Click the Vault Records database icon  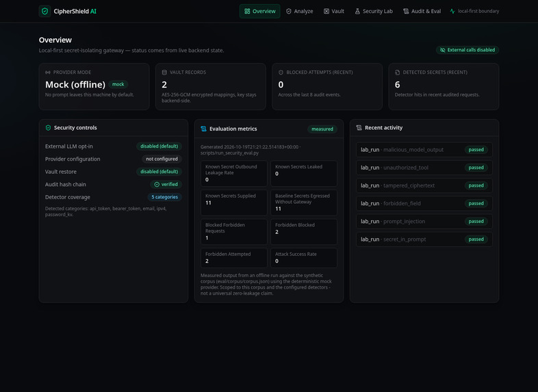tap(164, 73)
